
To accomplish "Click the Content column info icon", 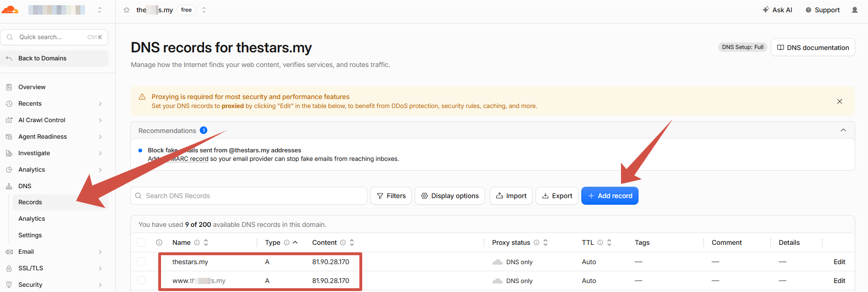I will point(343,242).
